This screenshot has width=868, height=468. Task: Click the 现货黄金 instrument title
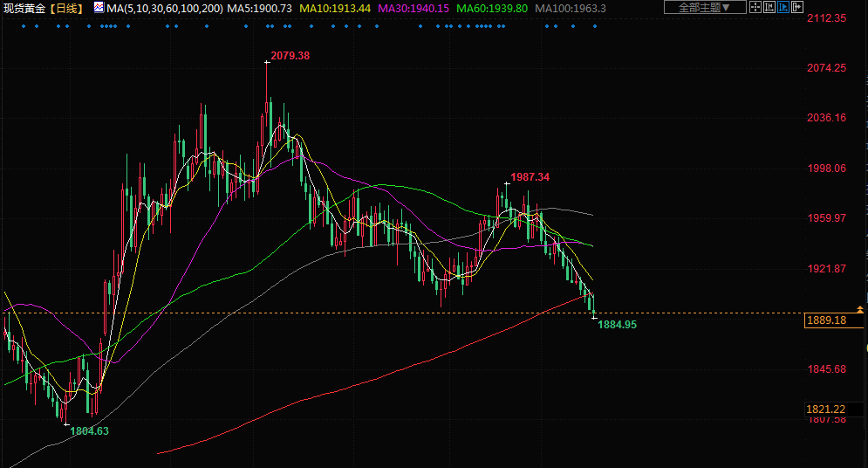point(24,8)
